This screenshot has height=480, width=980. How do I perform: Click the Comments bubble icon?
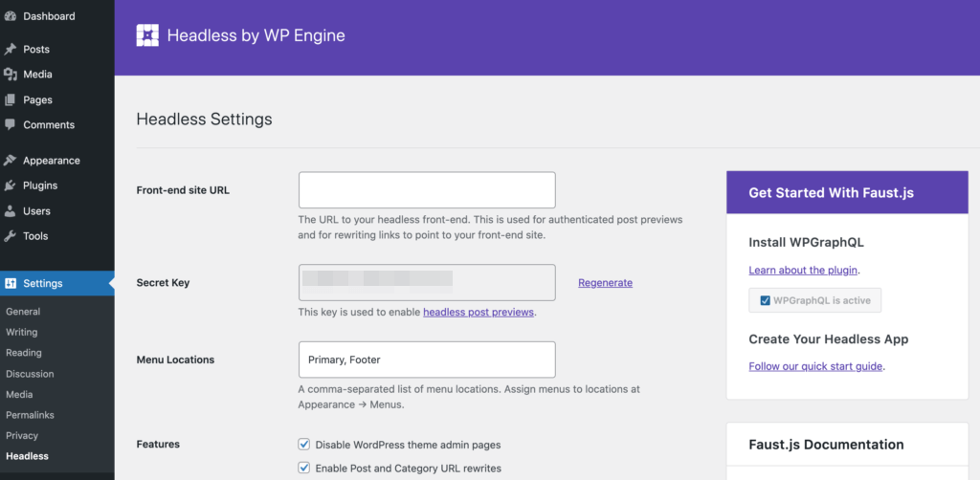(x=10, y=124)
